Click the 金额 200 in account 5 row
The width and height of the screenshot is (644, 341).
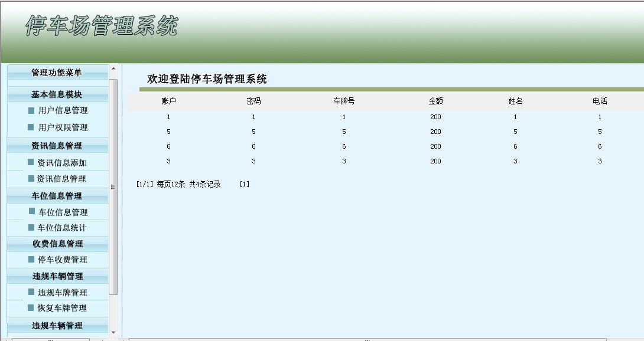tap(435, 132)
